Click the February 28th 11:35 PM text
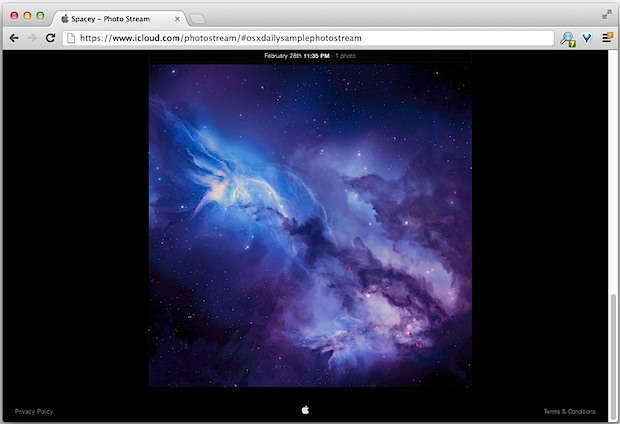Screen dimensions: 620x424 click(x=297, y=56)
